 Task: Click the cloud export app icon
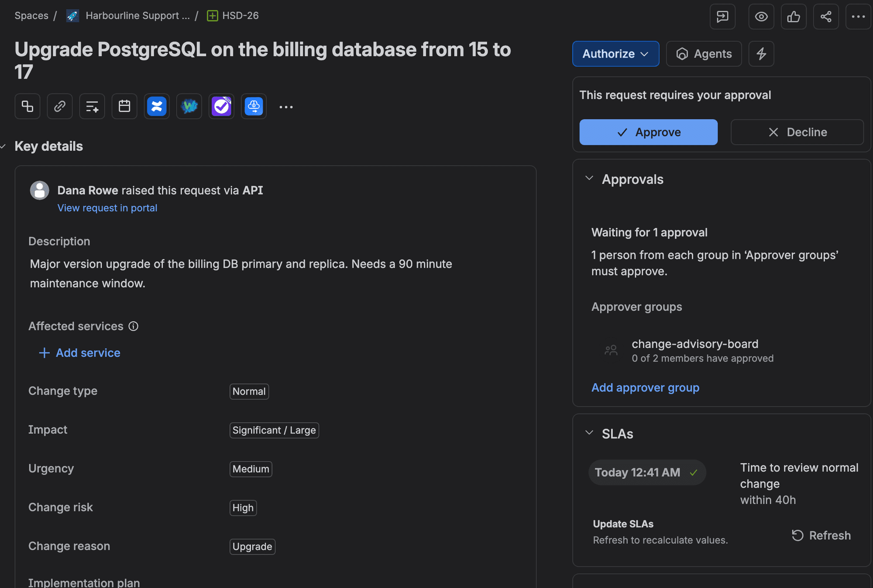point(254,106)
